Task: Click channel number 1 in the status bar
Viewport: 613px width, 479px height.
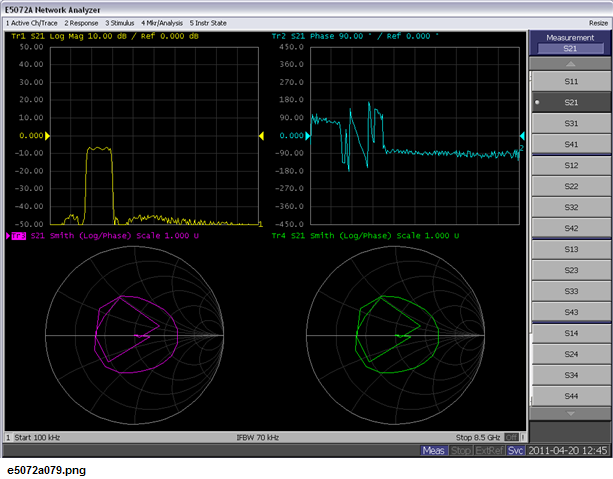Action: [8, 438]
